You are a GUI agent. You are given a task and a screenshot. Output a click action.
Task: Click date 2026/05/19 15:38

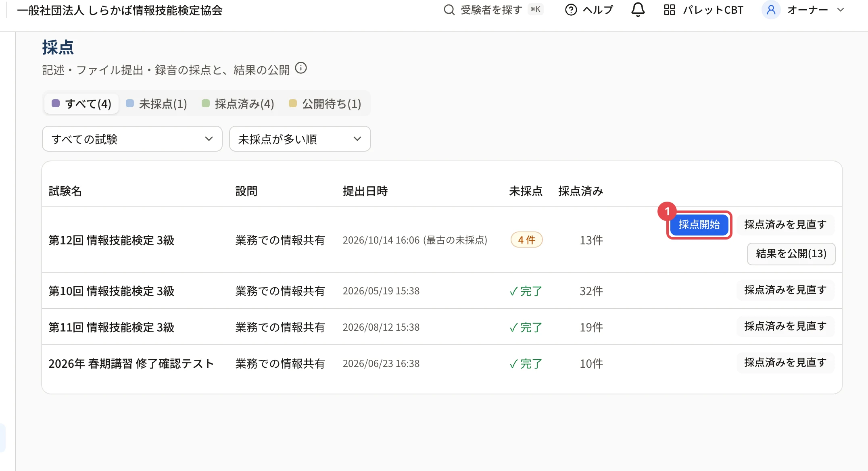click(x=381, y=291)
